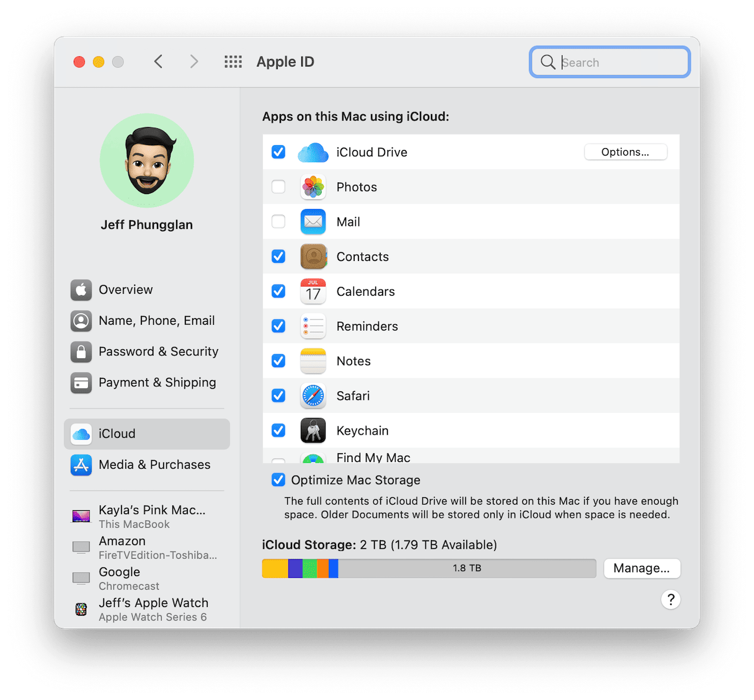Switch to the Overview section
754x700 pixels.
point(126,290)
